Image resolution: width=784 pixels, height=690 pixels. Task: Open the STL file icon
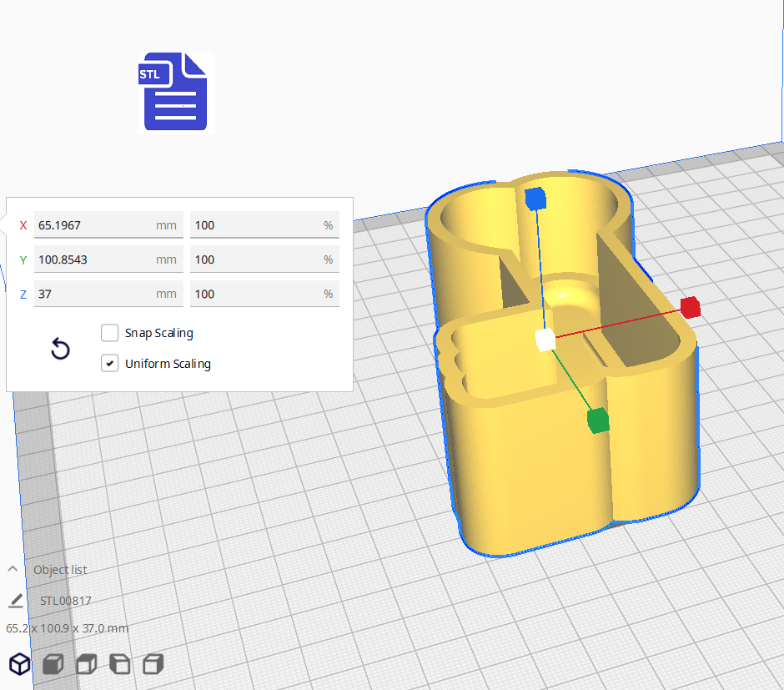click(x=175, y=92)
